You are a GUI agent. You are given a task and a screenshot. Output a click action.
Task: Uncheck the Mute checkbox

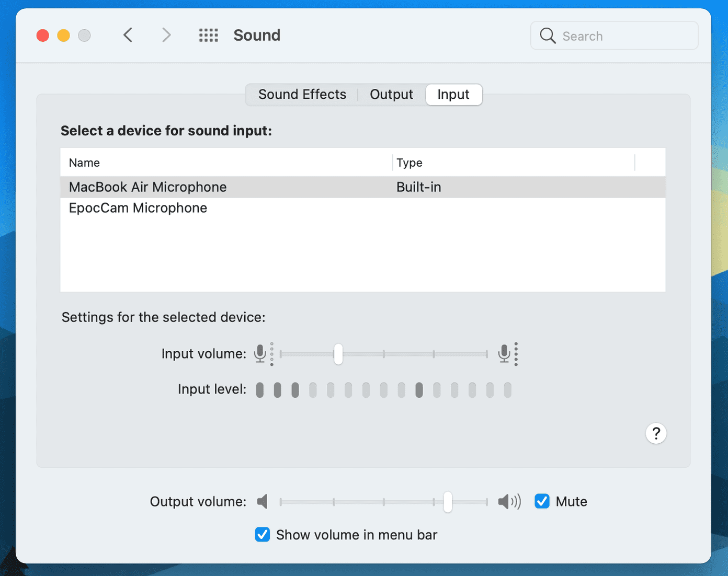click(542, 501)
